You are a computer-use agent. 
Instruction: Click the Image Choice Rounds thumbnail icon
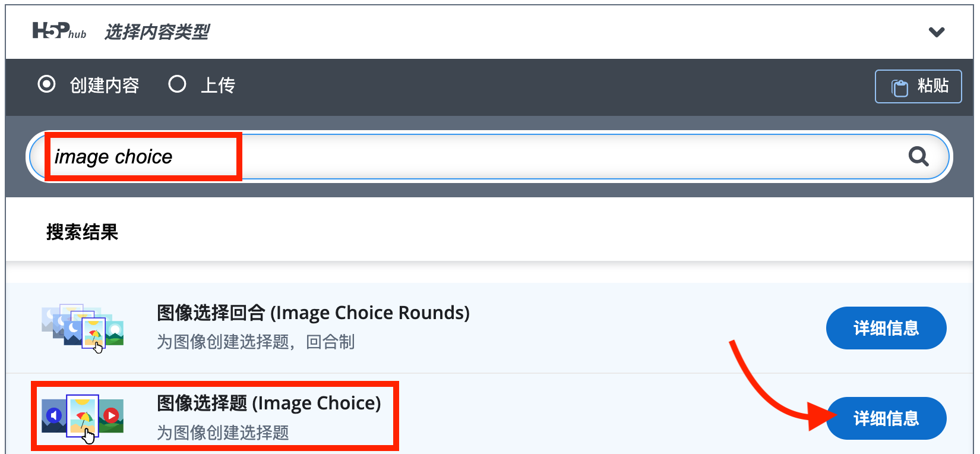[x=83, y=328]
